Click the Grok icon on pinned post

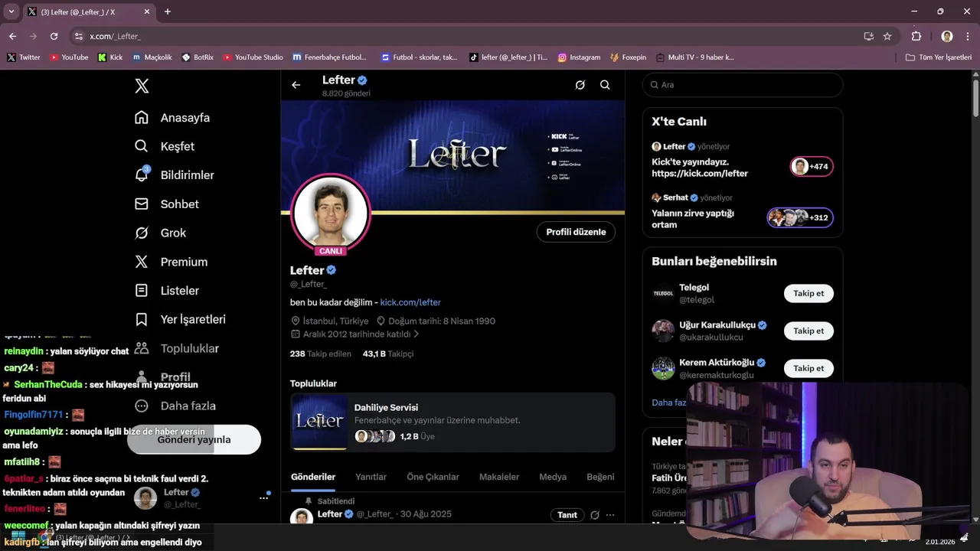click(x=594, y=515)
